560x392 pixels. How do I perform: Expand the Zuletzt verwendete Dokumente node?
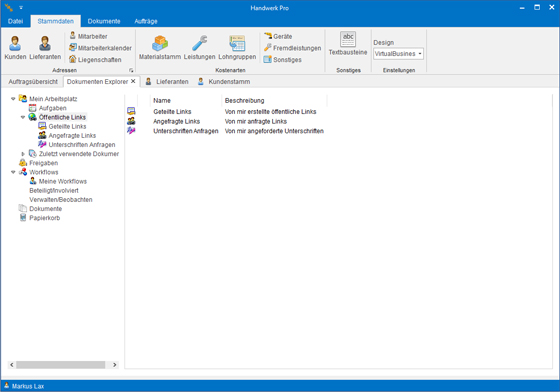click(x=23, y=154)
